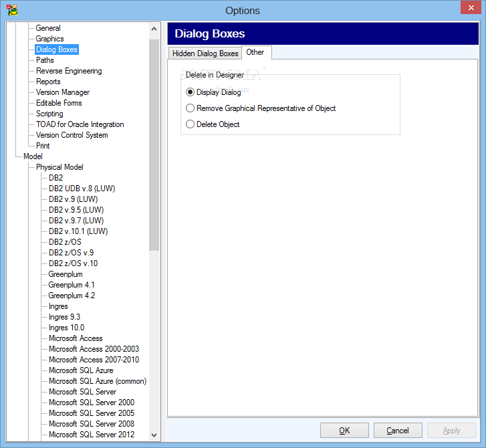
Task: Select Microsoft SQL Server 2008
Action: 92,424
